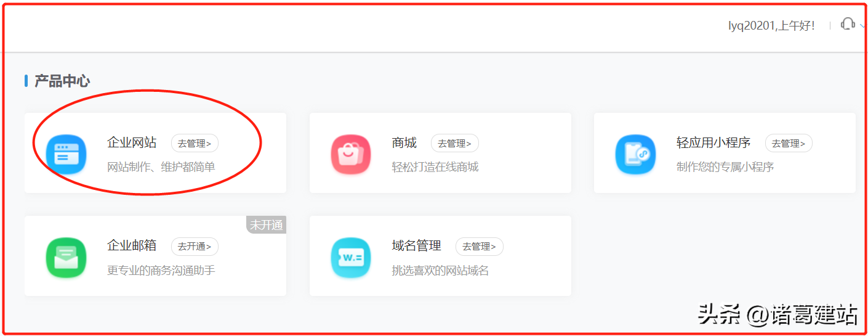Click 去管理> button for 域名管理
Screen dimensions: 868x336
coord(480,247)
